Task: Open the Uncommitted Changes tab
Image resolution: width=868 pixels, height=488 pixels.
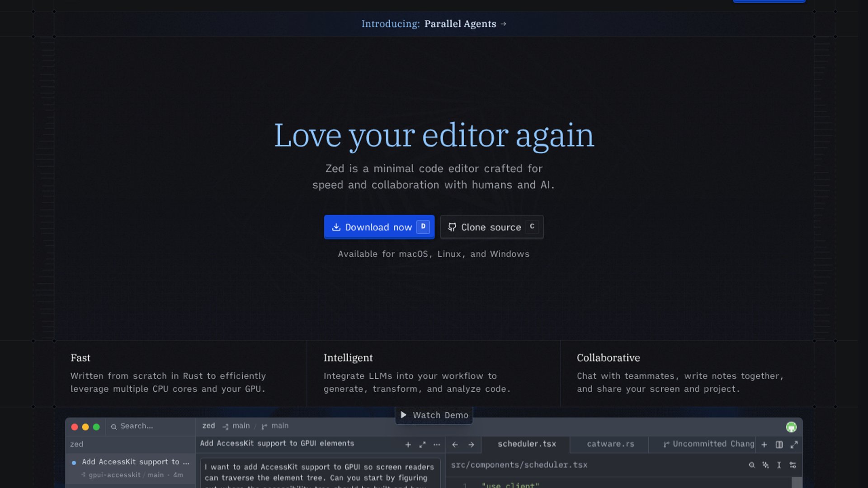Action: point(708,444)
